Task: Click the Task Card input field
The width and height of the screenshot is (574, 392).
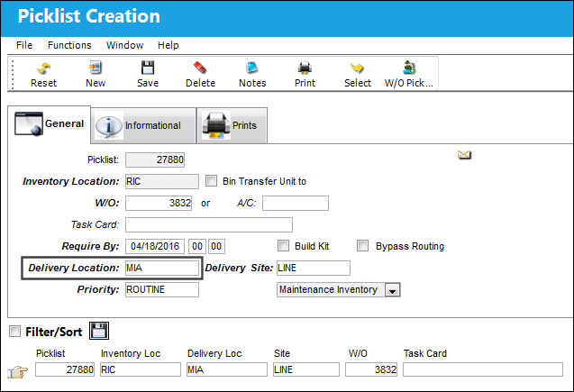Action: click(x=209, y=224)
